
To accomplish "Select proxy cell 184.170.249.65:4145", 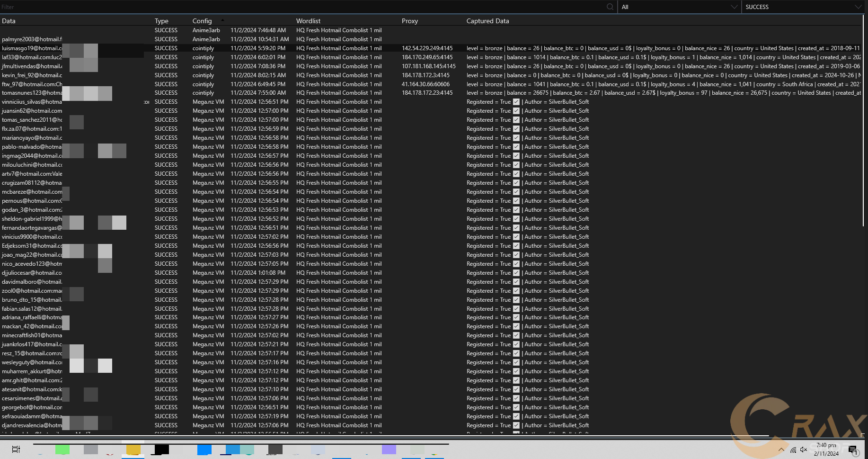I will (x=427, y=57).
